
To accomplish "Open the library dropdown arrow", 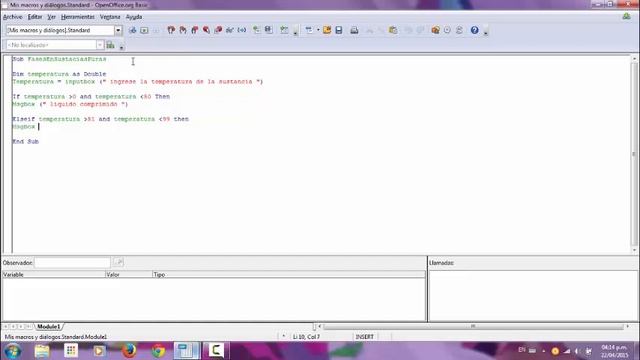I will (118, 30).
